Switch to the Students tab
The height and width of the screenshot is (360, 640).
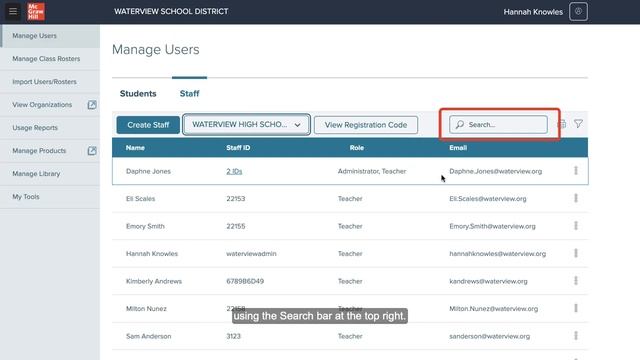(138, 93)
